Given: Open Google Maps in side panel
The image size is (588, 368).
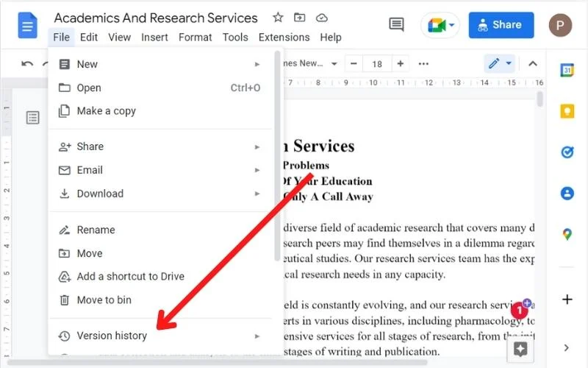Looking at the screenshot, I should [567, 234].
